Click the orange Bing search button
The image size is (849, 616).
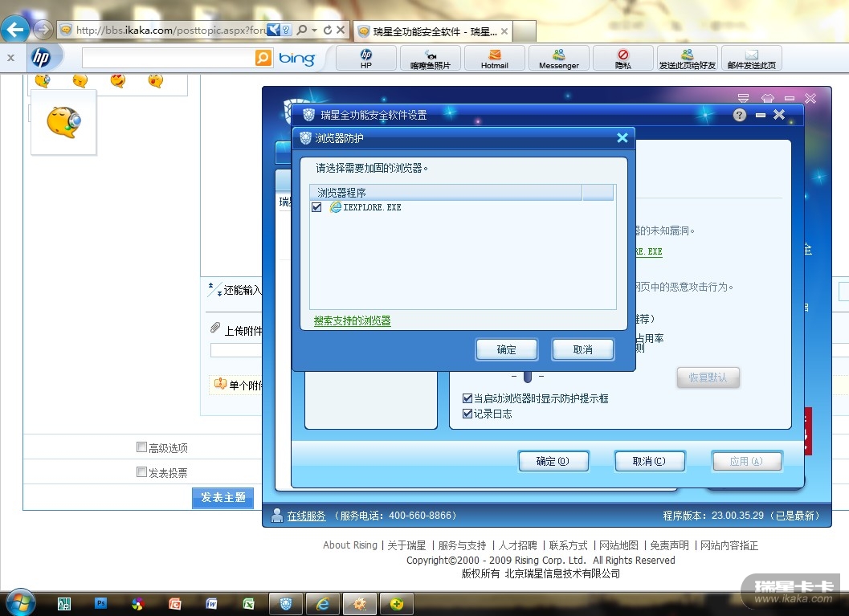pos(263,57)
